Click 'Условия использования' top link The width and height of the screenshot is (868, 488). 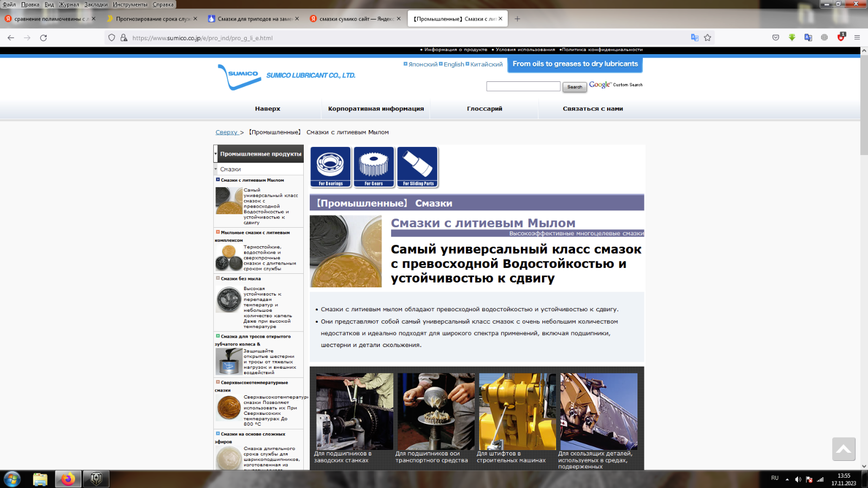(x=525, y=50)
